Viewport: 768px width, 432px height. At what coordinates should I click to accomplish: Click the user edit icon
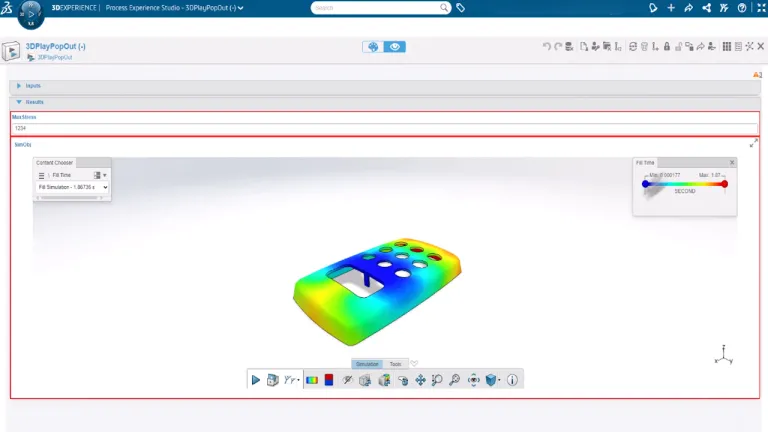tap(595, 47)
